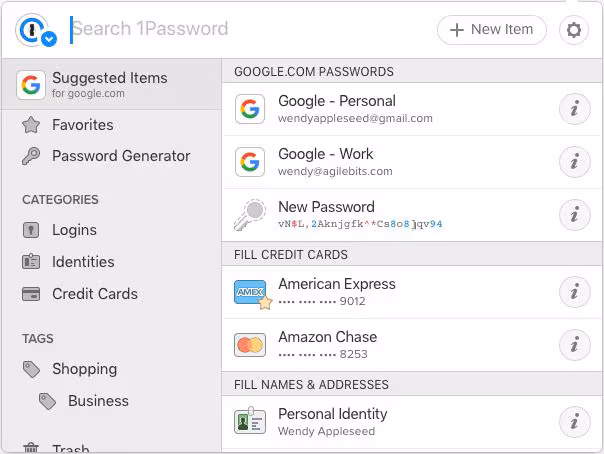Click the American Express card icon
This screenshot has width=604, height=454.
[250, 292]
